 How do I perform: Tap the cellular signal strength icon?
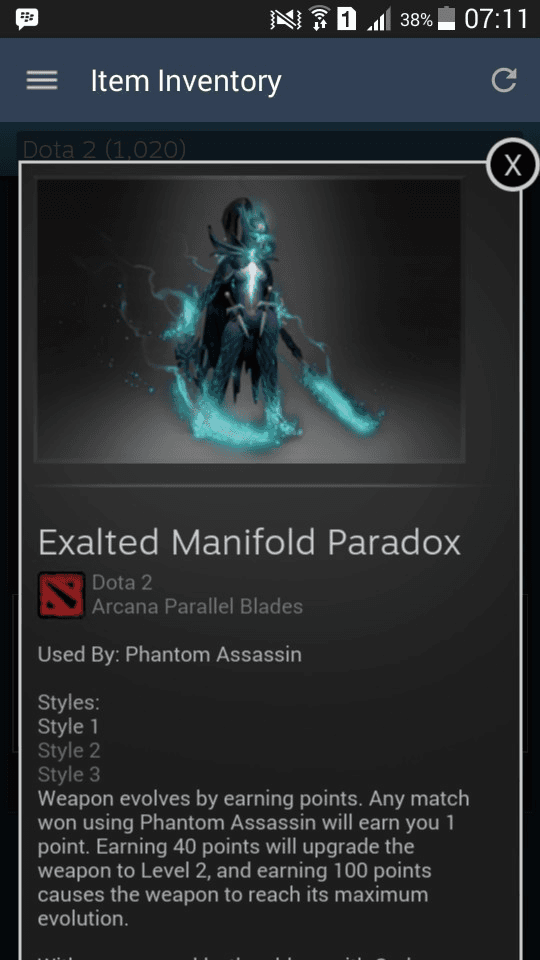click(x=379, y=20)
